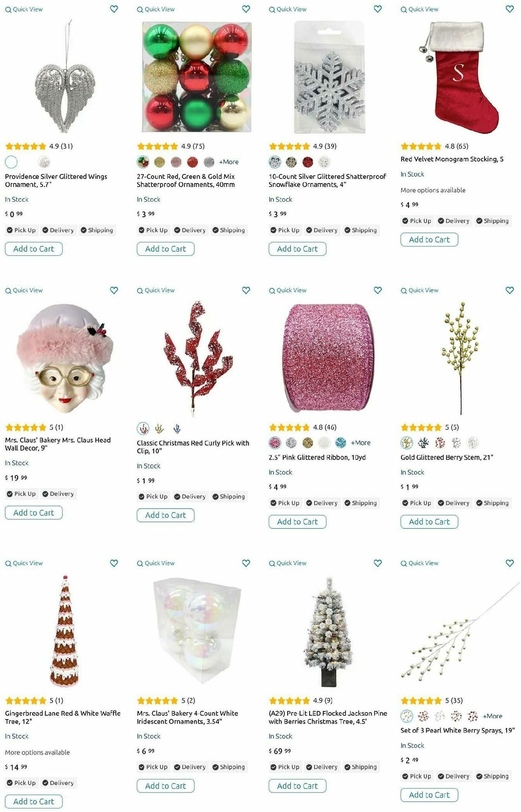This screenshot has width=521, height=812.
Task: Open Quick View for Mrs. Claus Head Wall Decor
Action: (x=24, y=290)
